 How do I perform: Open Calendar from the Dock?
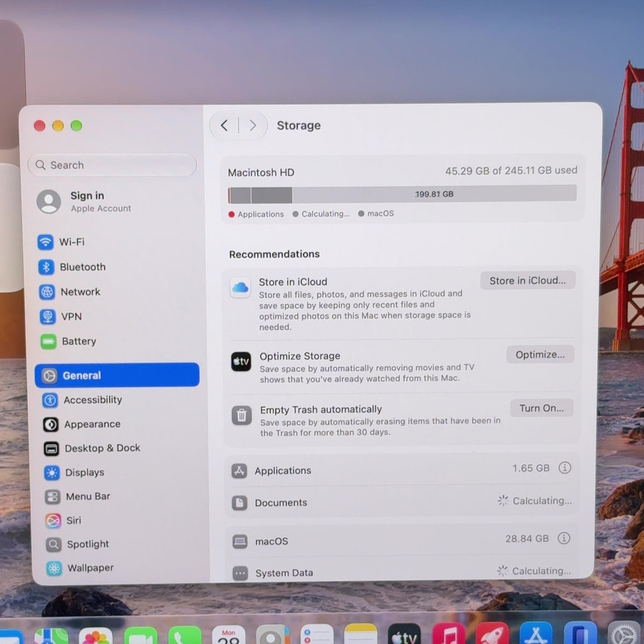click(229, 635)
